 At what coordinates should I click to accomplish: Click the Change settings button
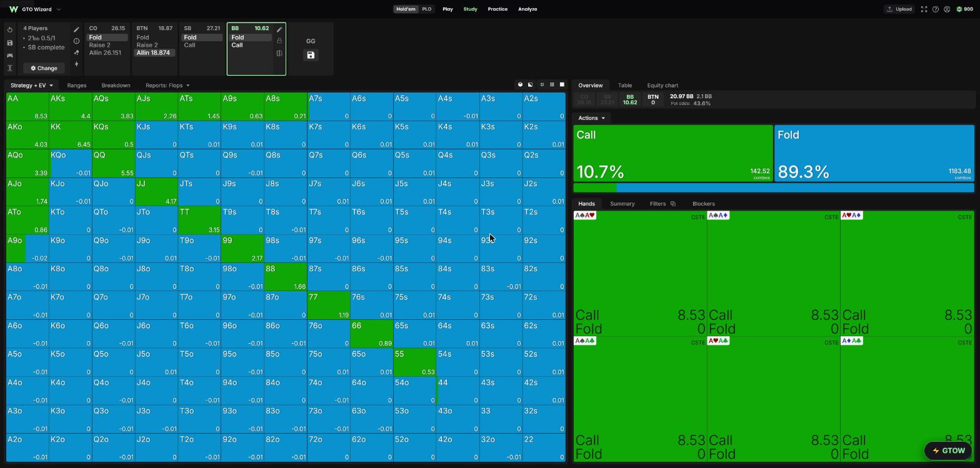click(44, 68)
